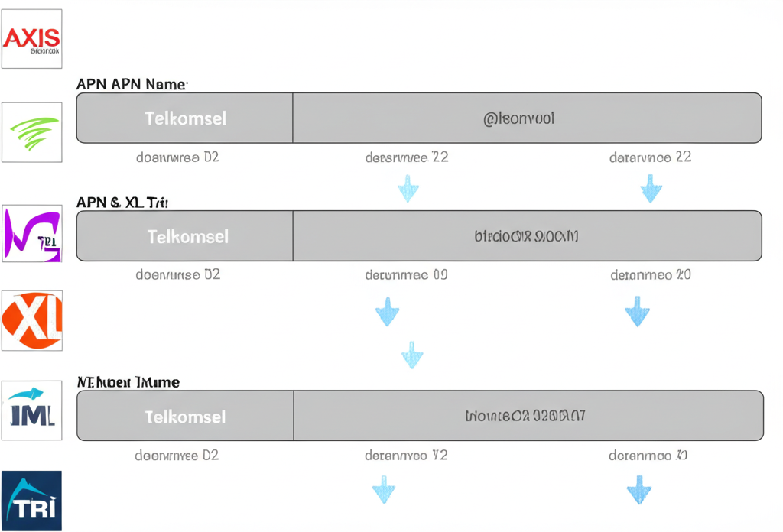Screen dimensions: 783x532
Task: Click the IML logo with blue arrow
Action: click(31, 413)
